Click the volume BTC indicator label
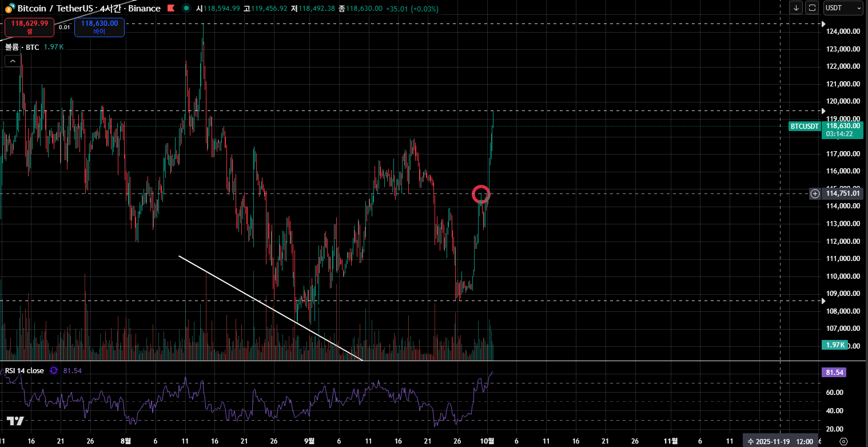 coord(22,47)
